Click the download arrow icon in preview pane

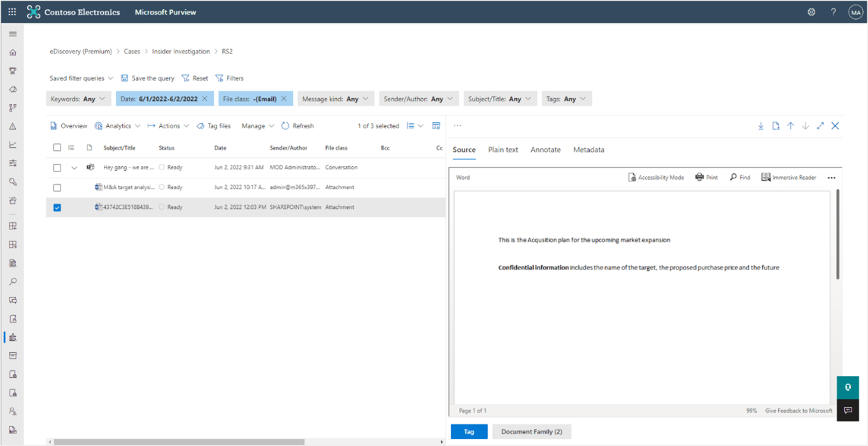[x=761, y=126]
